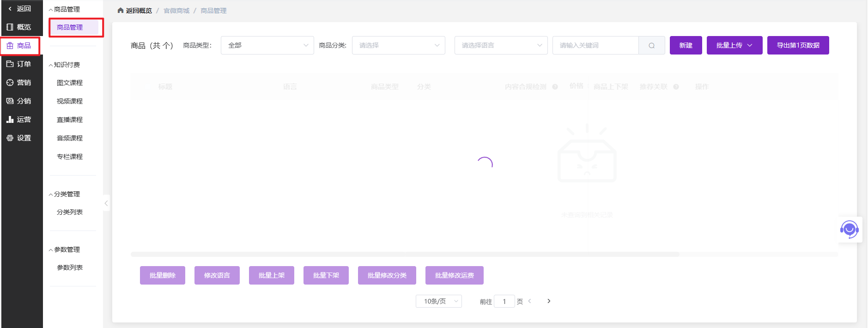The width and height of the screenshot is (868, 328).
Task: Open the 订单 orders section
Action: tap(19, 64)
